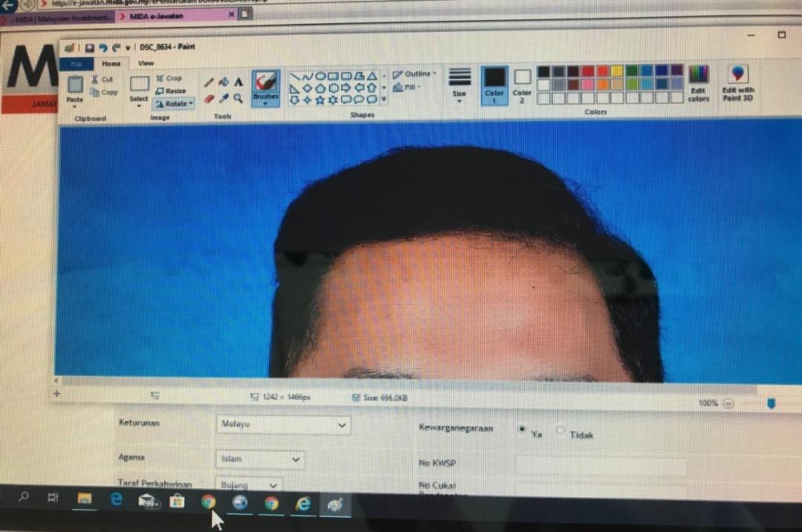Open the File menu in Paint
Viewport: 802px width, 532px height.
(76, 64)
